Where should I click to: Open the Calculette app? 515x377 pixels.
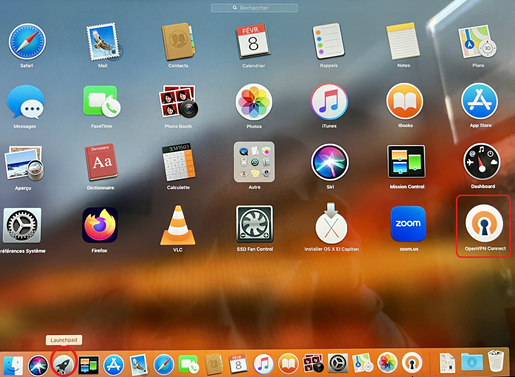click(x=178, y=162)
